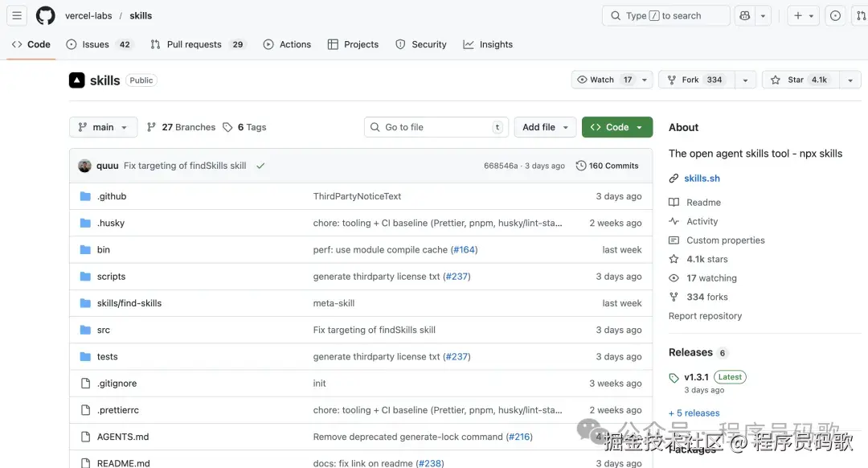The width and height of the screenshot is (868, 468).
Task: Open the skills/find-skills folder
Action: coord(129,303)
